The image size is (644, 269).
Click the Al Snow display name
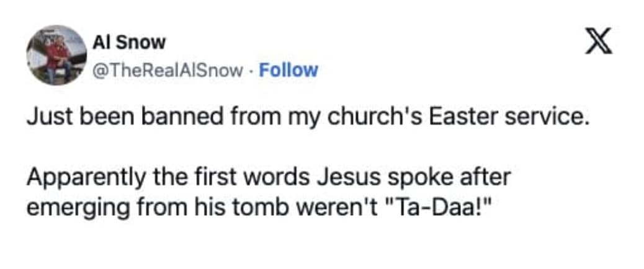(x=128, y=43)
